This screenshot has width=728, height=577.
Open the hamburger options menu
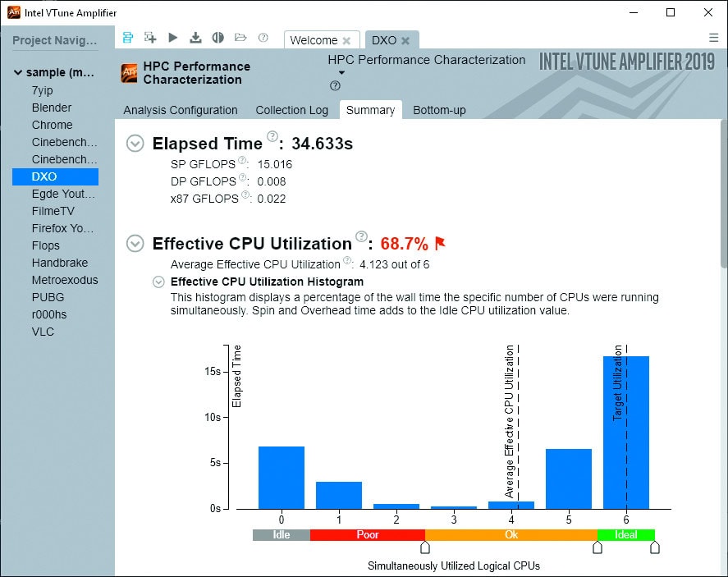[713, 38]
